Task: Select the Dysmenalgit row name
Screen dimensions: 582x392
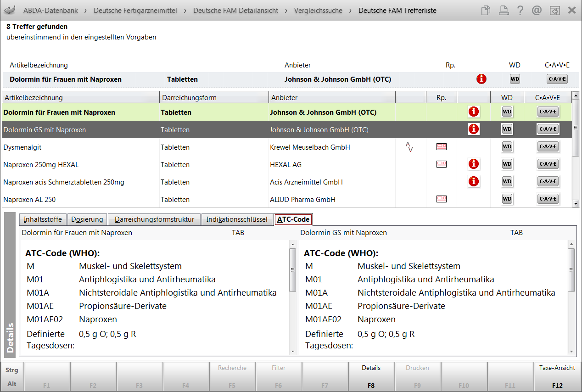Action: tap(22, 147)
